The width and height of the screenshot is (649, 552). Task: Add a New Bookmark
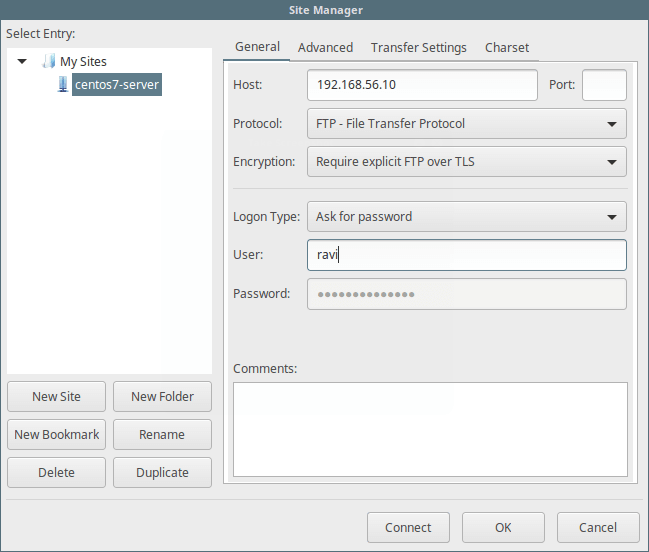56,434
